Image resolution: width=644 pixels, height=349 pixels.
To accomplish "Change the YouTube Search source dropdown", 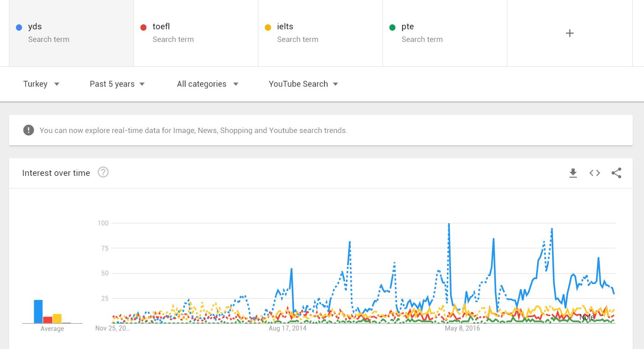I will point(304,84).
